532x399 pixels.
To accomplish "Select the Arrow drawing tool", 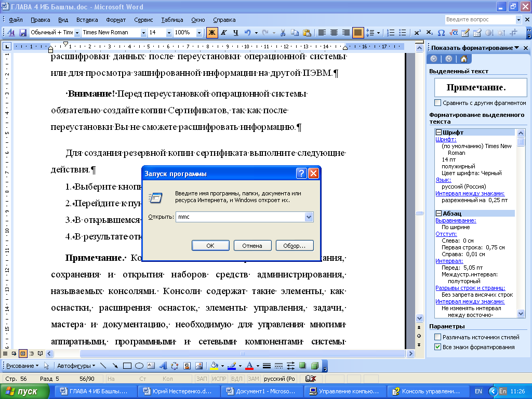I will click(115, 366).
